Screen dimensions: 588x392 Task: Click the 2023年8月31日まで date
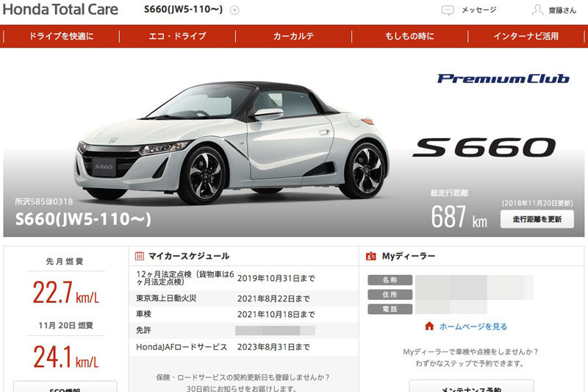pyautogui.click(x=273, y=347)
